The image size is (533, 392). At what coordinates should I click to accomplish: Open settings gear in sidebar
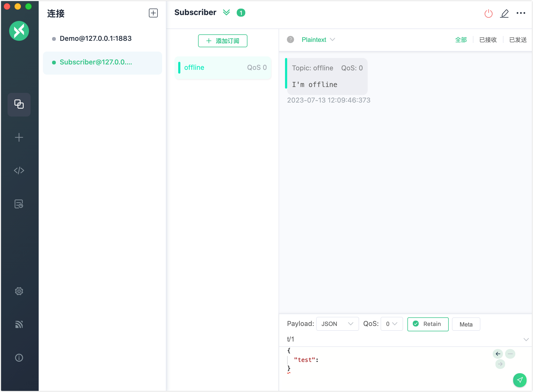pos(19,291)
